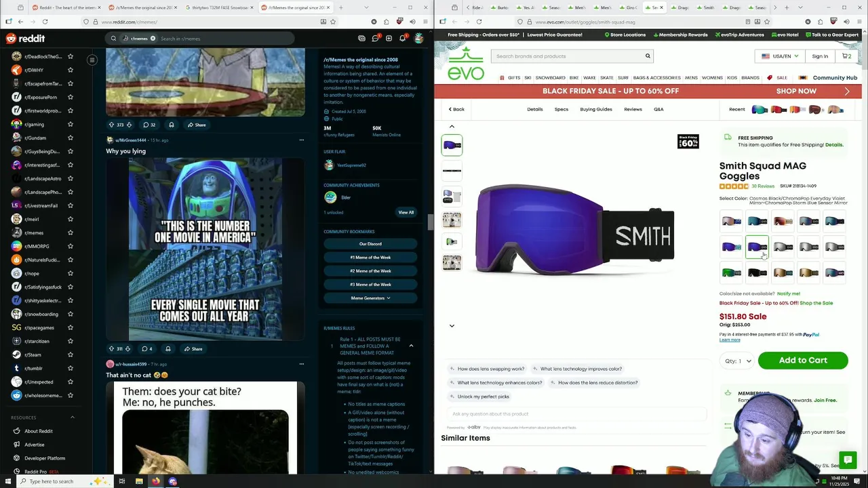Remove the r/memes search scope chip
This screenshot has width=868, height=488.
[x=153, y=39]
